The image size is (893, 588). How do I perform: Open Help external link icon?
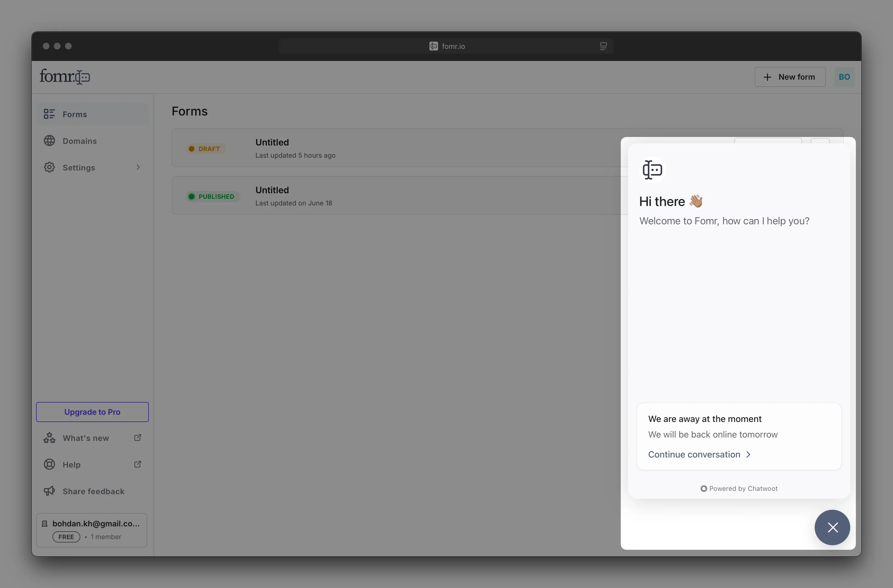[138, 464]
